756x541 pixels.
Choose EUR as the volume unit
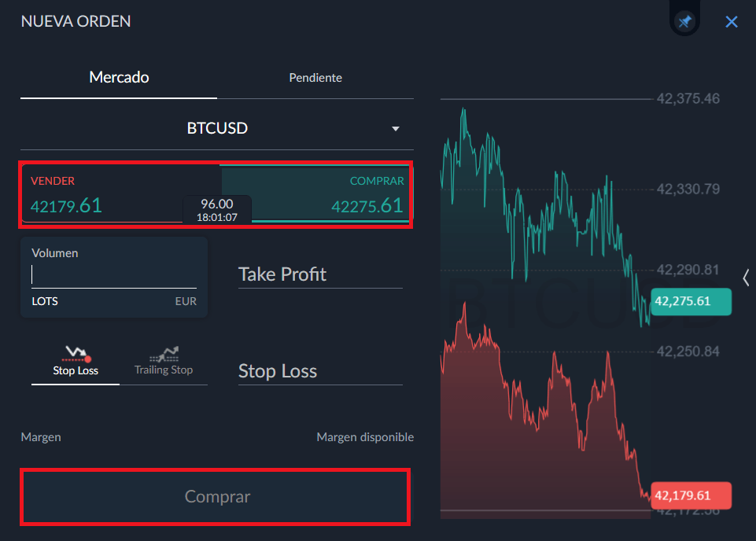186,301
